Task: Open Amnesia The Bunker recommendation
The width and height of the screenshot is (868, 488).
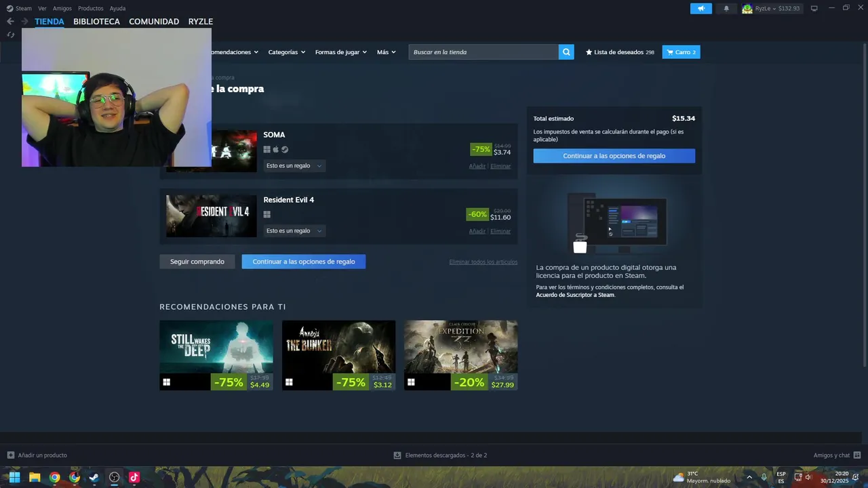Action: pos(338,355)
